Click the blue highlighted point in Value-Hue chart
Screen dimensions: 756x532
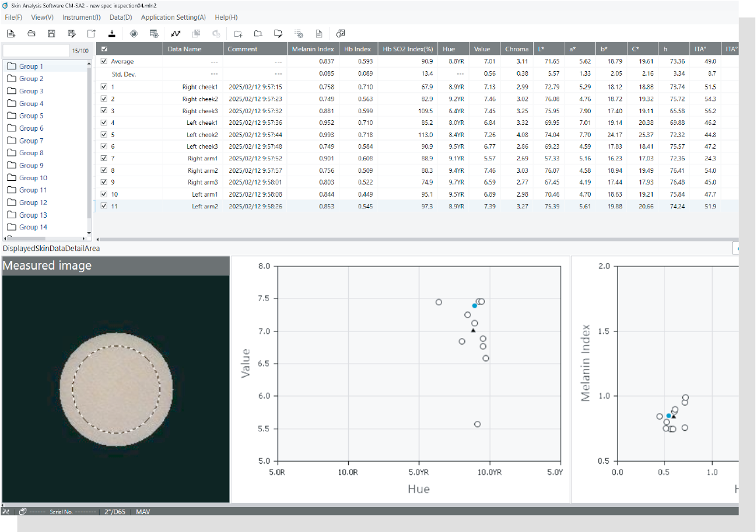(x=474, y=306)
